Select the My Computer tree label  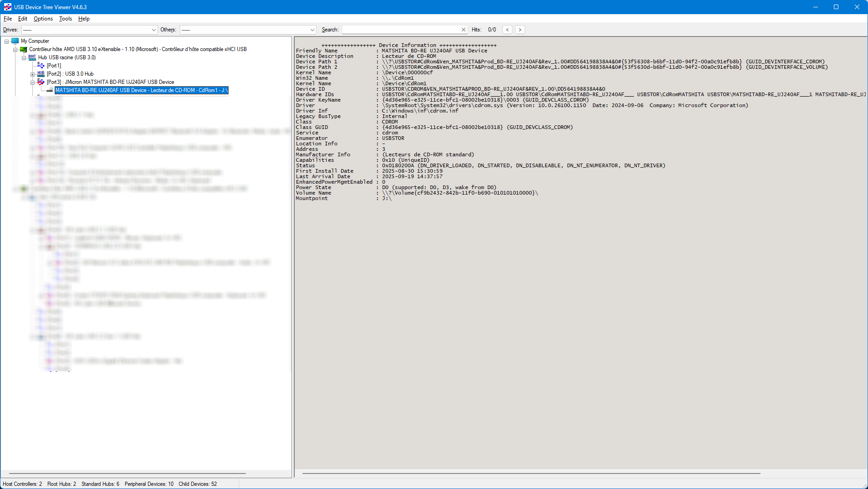35,41
